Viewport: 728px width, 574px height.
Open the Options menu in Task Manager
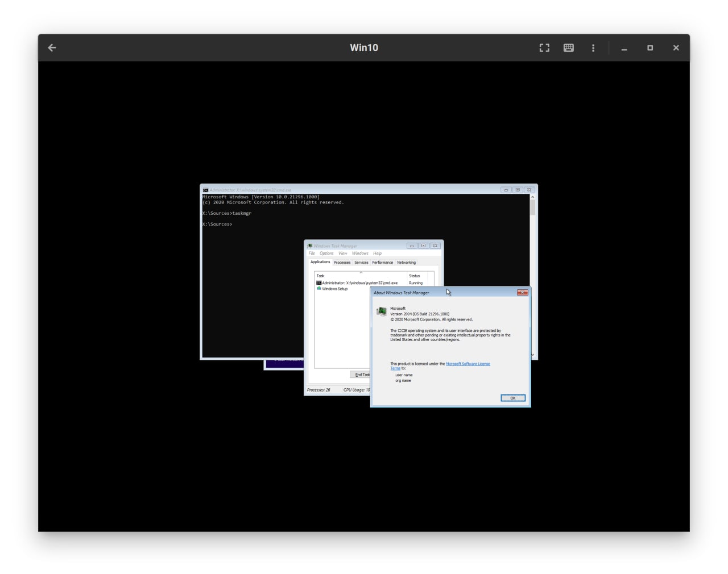point(326,253)
